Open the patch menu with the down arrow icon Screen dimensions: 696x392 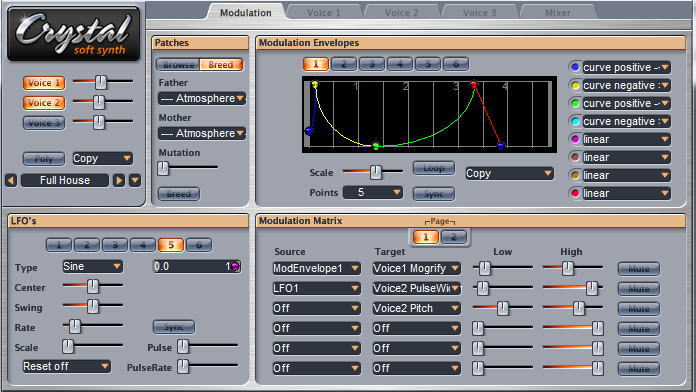(x=135, y=180)
